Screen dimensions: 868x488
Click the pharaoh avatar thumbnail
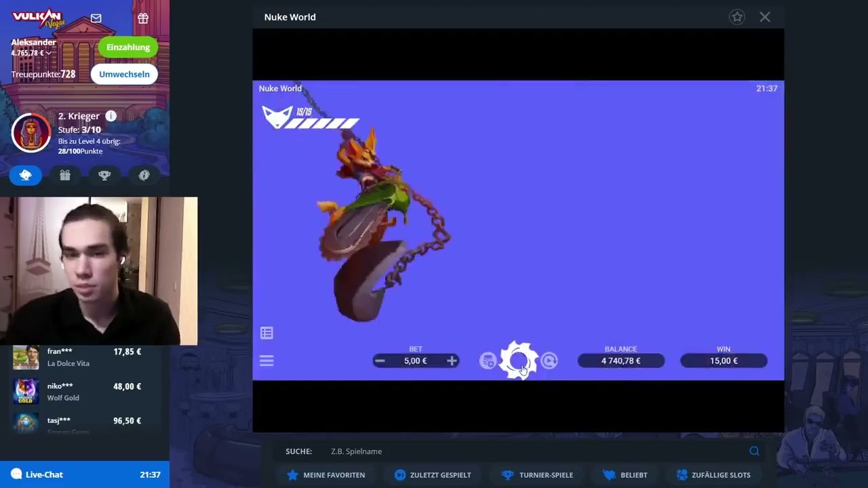31,133
